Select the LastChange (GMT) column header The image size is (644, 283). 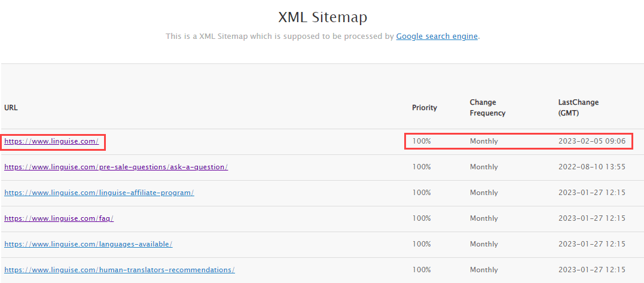point(578,108)
